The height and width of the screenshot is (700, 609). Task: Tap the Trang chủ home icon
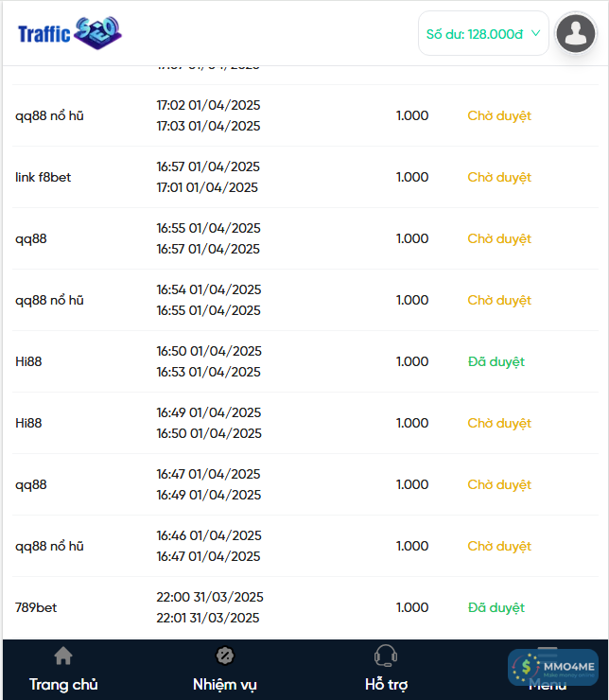(x=63, y=656)
